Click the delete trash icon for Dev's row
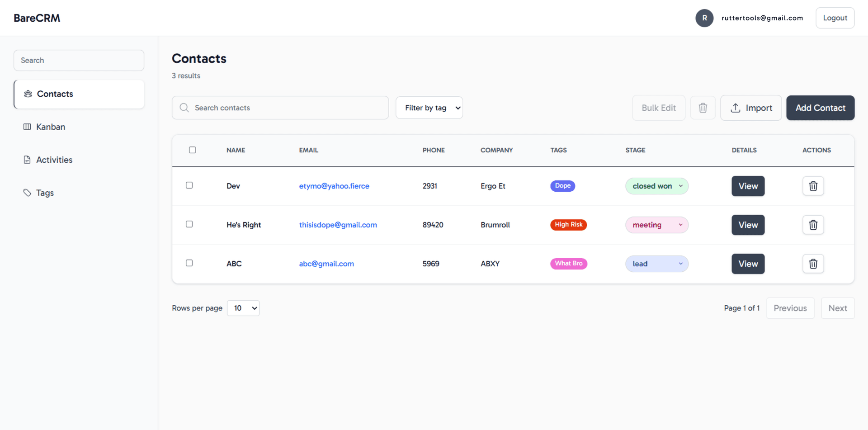The height and width of the screenshot is (430, 868). point(813,186)
